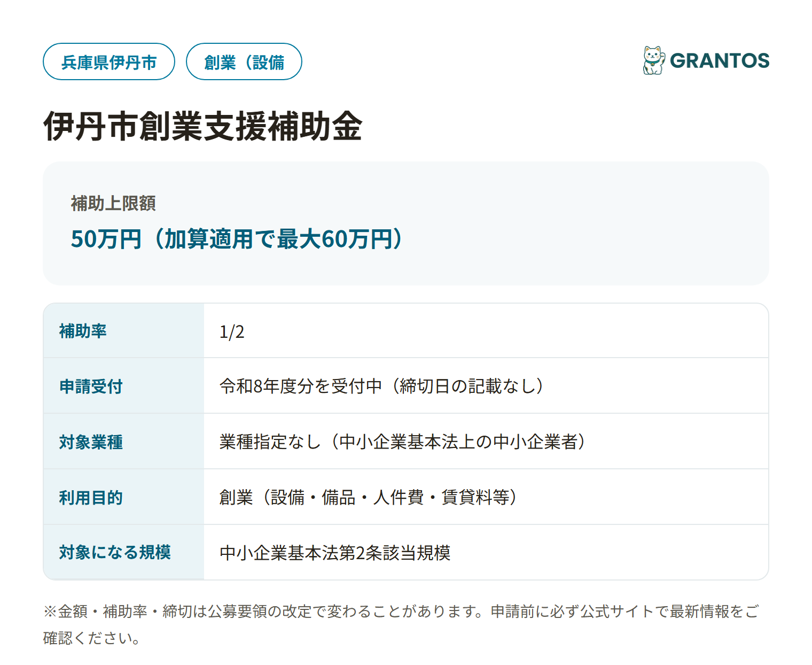Click the 対象になる規模 row header
Viewport: 812px width, 665px height.
124,552
